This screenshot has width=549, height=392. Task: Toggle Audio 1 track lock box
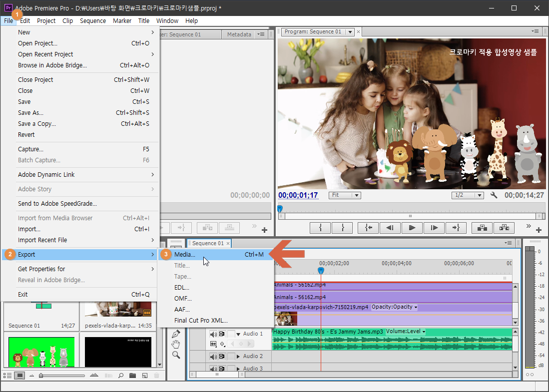tap(231, 334)
